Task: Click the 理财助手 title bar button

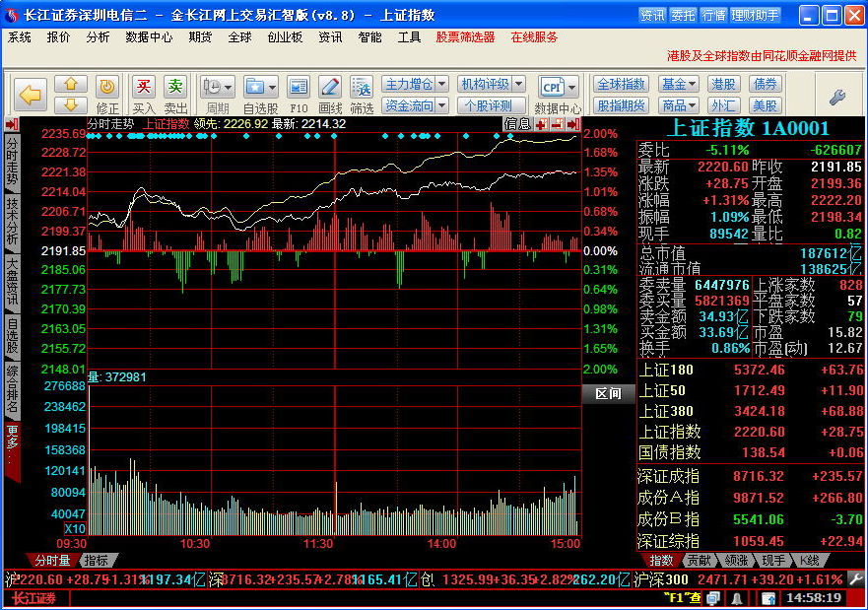Action: (755, 15)
